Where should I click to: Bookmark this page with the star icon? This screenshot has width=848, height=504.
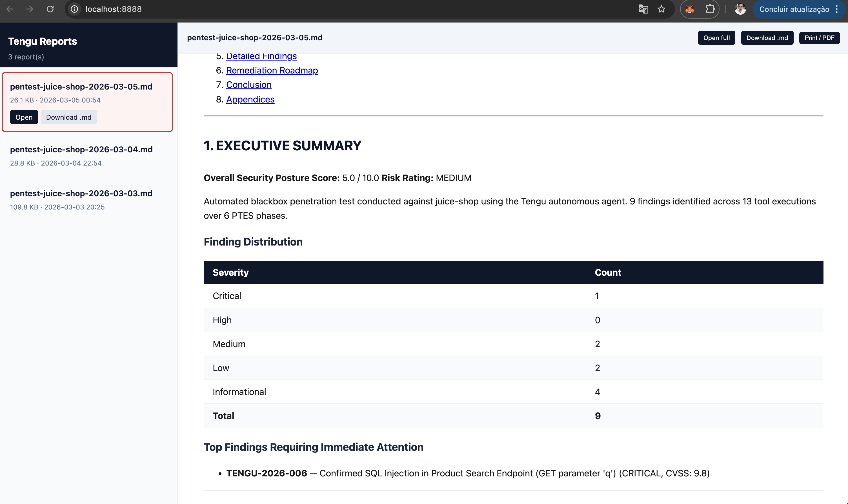[x=661, y=9]
